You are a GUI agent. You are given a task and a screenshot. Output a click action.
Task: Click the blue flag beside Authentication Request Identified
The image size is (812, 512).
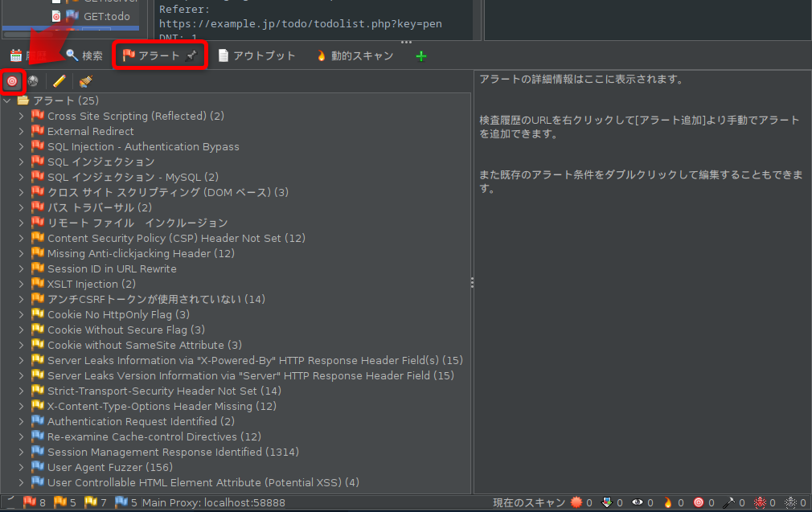(38, 421)
